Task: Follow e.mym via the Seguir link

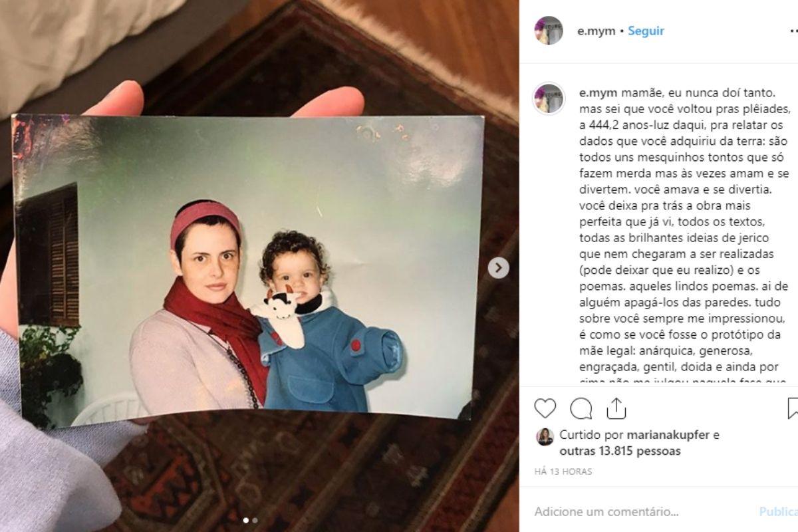Action: coord(646,31)
